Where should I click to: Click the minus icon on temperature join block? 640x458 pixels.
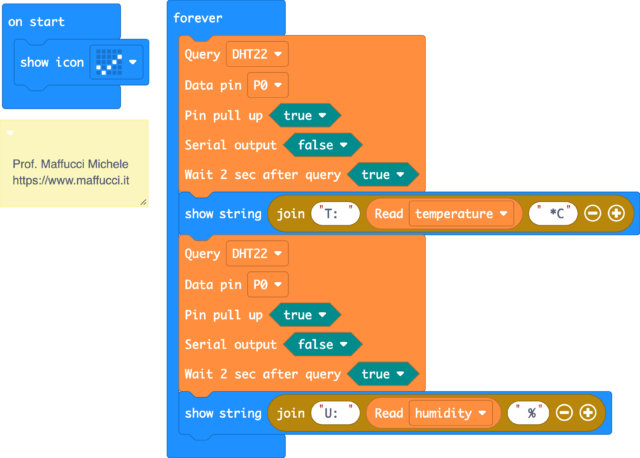click(592, 213)
